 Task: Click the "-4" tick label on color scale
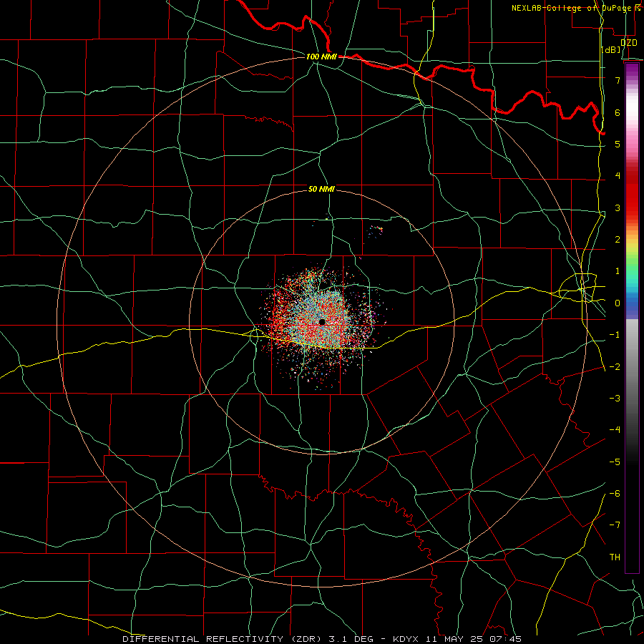(615, 429)
